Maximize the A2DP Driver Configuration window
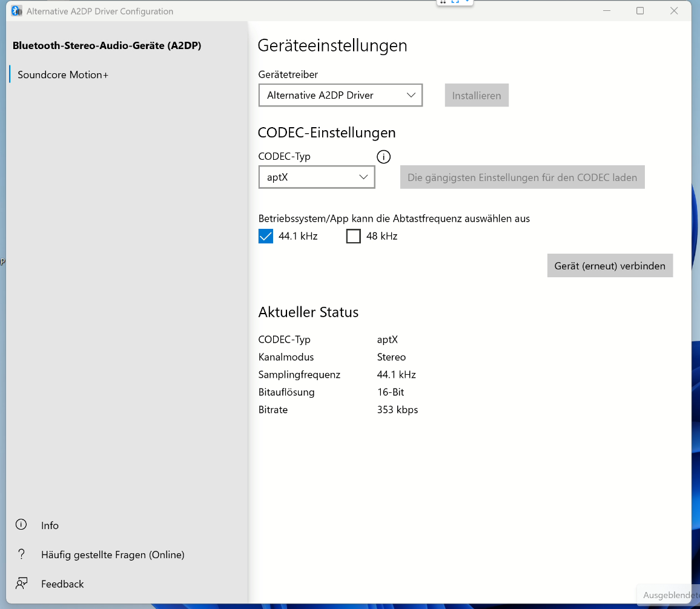The width and height of the screenshot is (700, 609). pos(639,11)
